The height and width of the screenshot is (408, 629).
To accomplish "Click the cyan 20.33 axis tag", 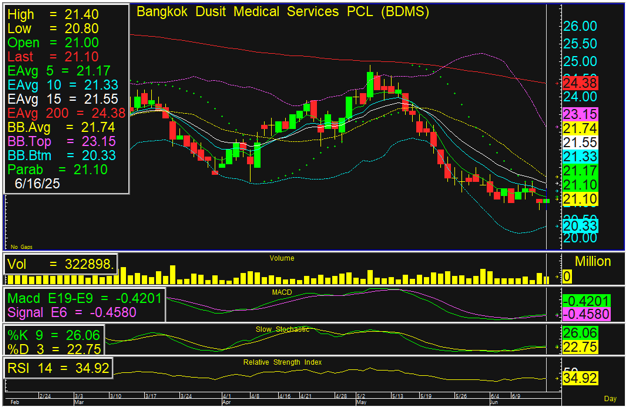I will pos(580,226).
